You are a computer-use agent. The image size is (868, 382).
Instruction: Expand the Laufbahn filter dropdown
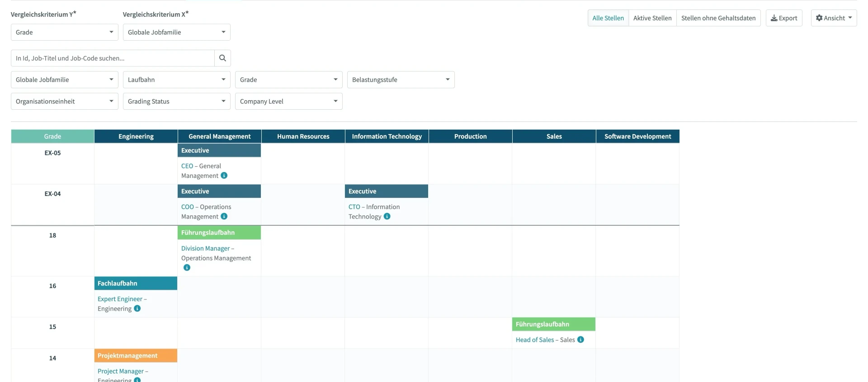(176, 79)
